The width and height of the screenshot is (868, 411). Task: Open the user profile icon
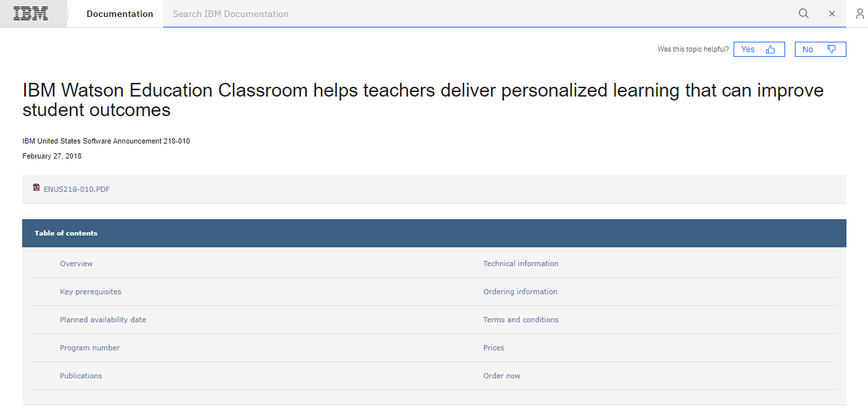[x=860, y=14]
